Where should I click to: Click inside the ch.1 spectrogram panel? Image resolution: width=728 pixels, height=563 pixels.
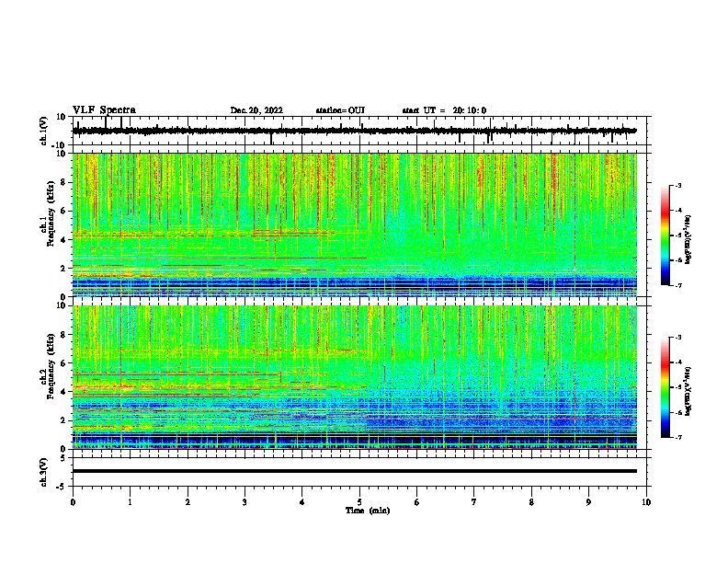click(x=354, y=224)
